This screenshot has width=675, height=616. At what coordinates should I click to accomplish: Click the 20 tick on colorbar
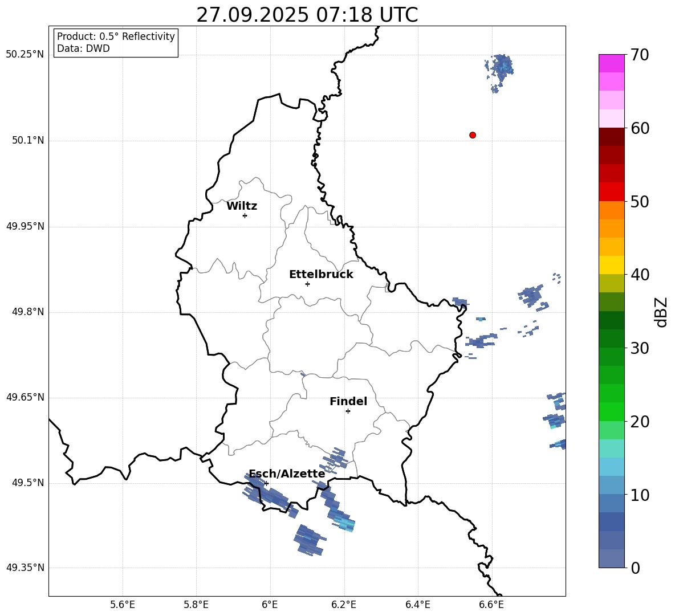pyautogui.click(x=640, y=422)
